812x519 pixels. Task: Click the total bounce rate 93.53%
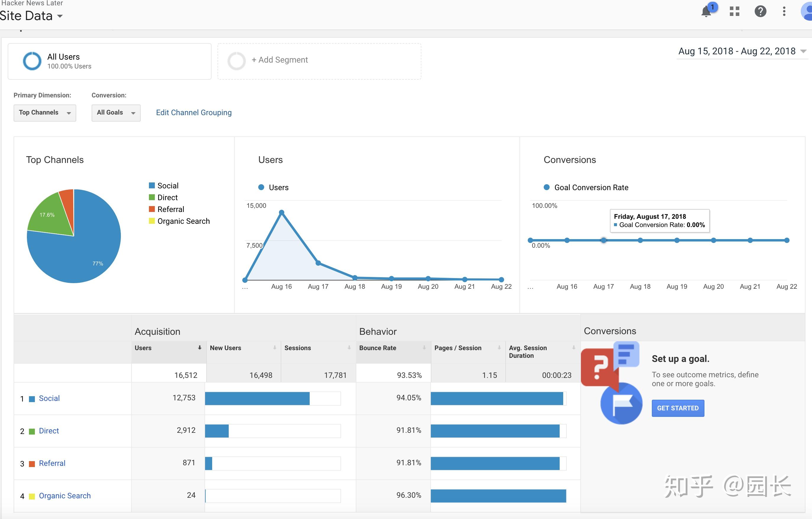[409, 375]
